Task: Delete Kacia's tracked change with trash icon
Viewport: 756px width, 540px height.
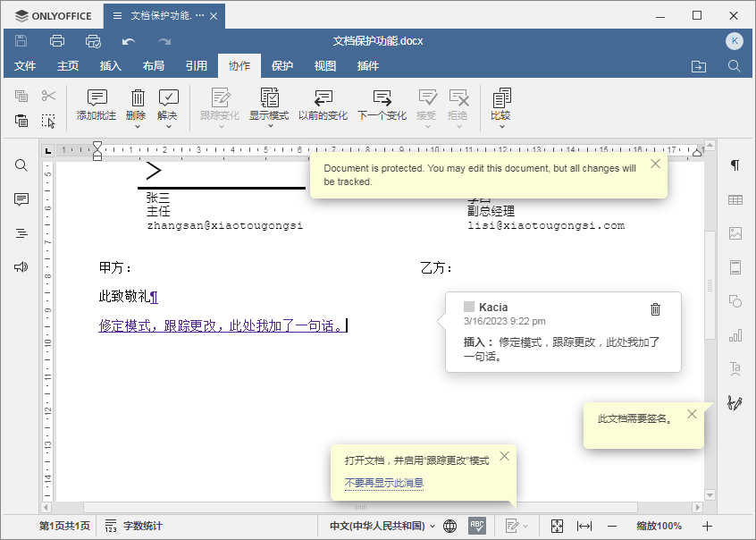Action: [x=655, y=308]
